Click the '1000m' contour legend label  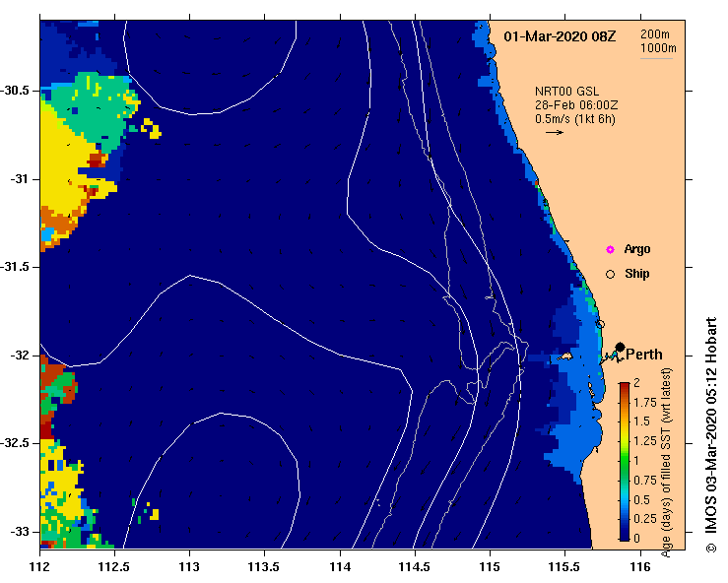pyautogui.click(x=658, y=48)
